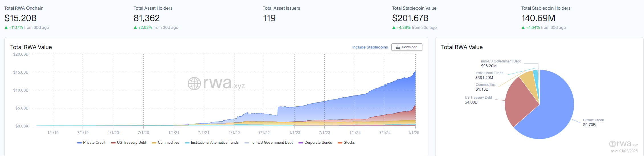This screenshot has height=156, width=644.
Task: Toggle Corporate Bonds legend item
Action: [315, 143]
